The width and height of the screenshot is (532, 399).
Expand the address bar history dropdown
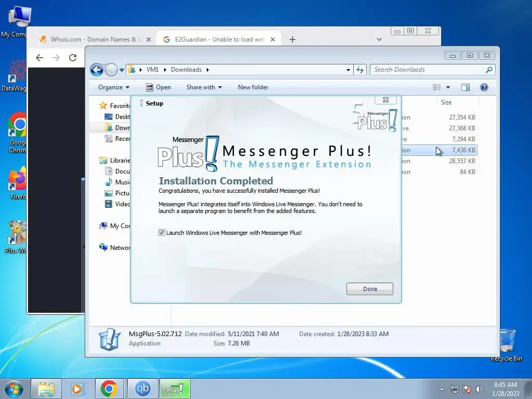coord(348,70)
